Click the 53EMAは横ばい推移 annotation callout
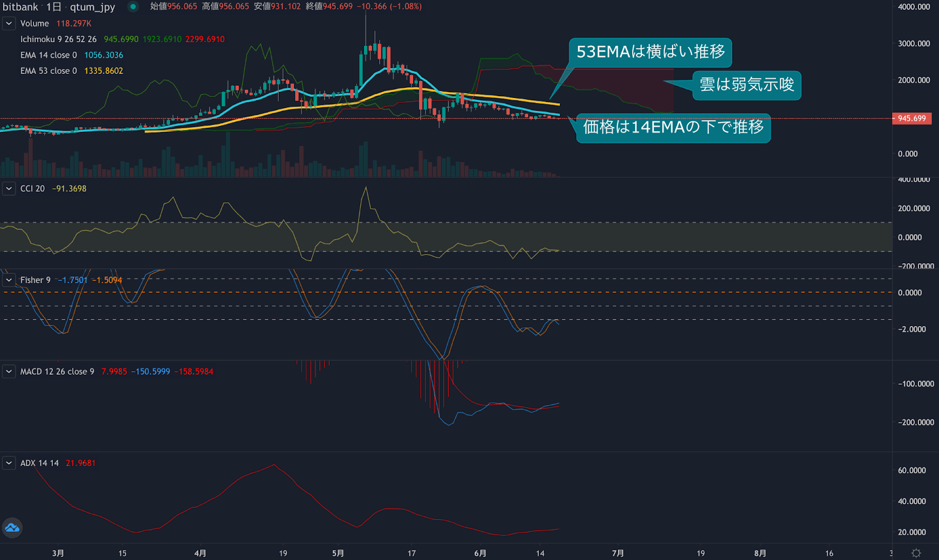Screen dimensions: 939x560 (650, 52)
